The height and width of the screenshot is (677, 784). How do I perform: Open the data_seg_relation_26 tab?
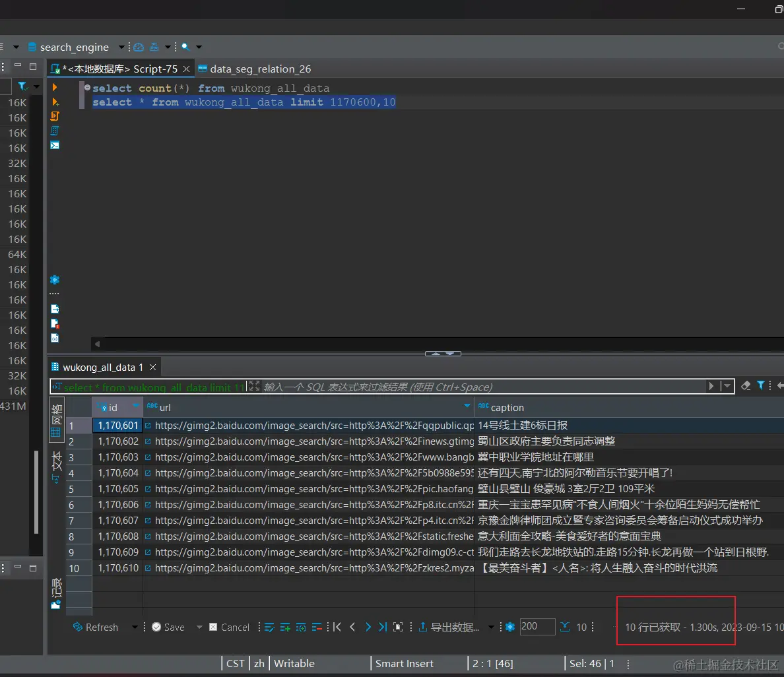click(255, 69)
